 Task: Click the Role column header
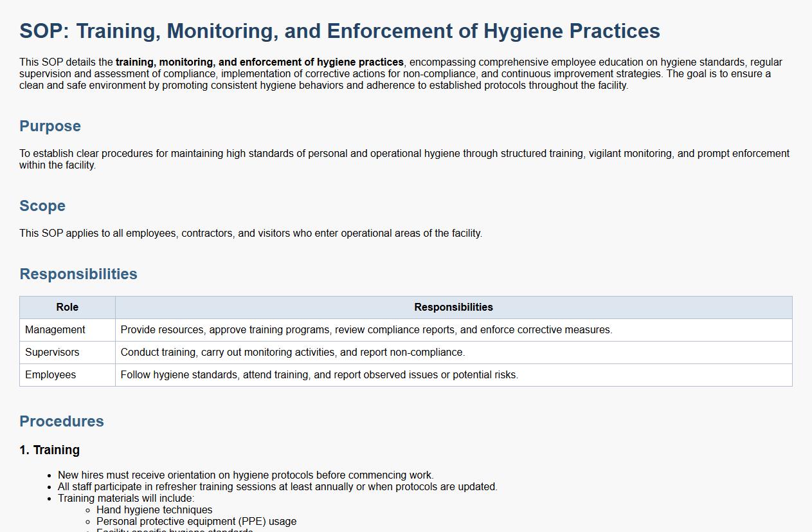point(68,307)
